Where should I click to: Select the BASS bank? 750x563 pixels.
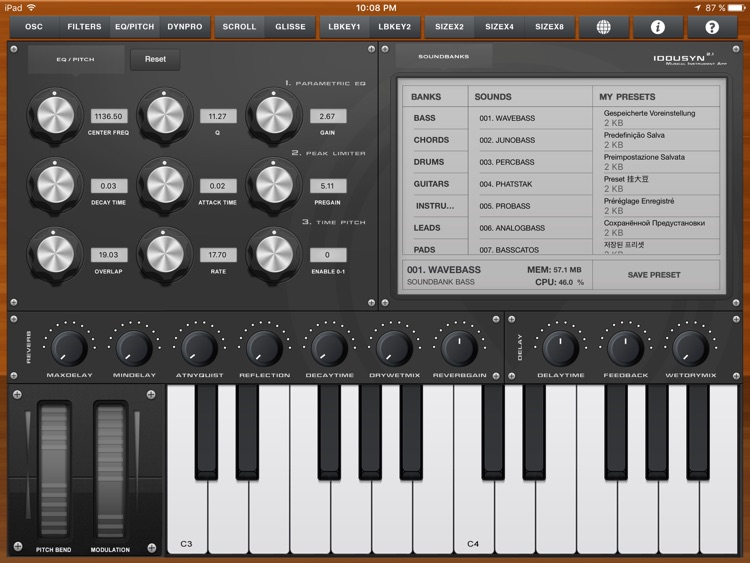(435, 118)
